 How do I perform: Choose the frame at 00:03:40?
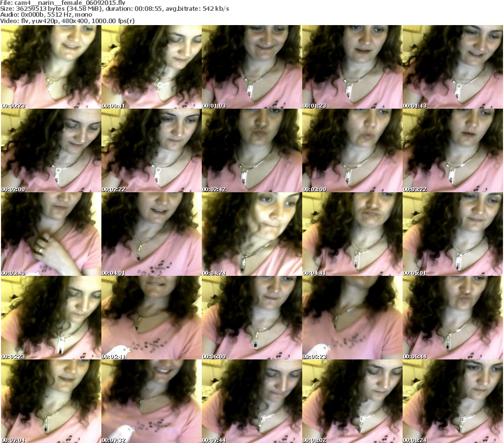[51, 234]
